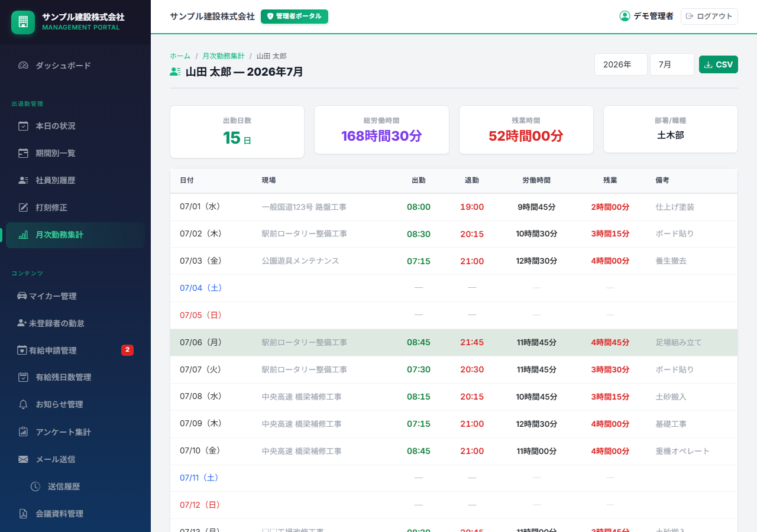The width and height of the screenshot is (757, 532).
Task: Open 打刻修正 menu item
Action: (x=75, y=207)
